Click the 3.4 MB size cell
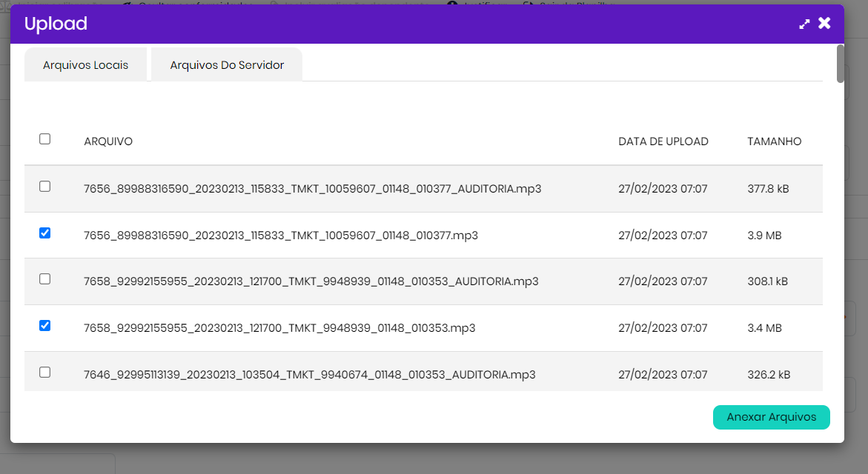This screenshot has height=474, width=868. tap(763, 328)
